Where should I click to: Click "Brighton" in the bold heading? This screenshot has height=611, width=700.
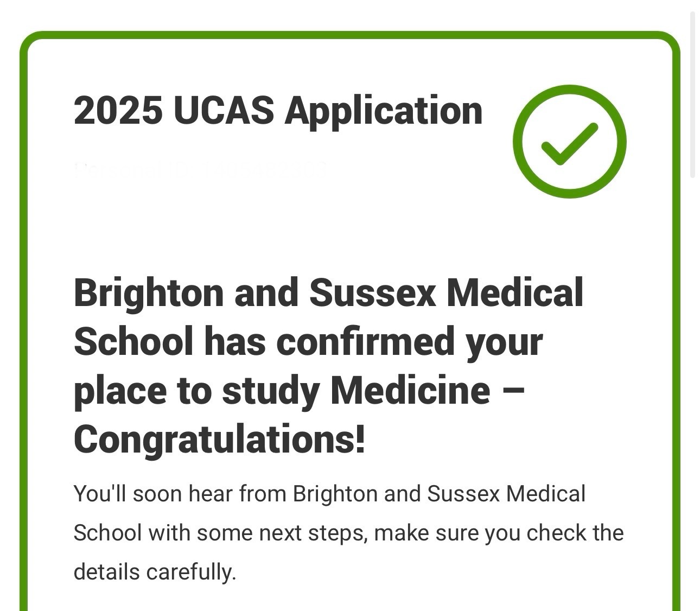[x=148, y=292]
